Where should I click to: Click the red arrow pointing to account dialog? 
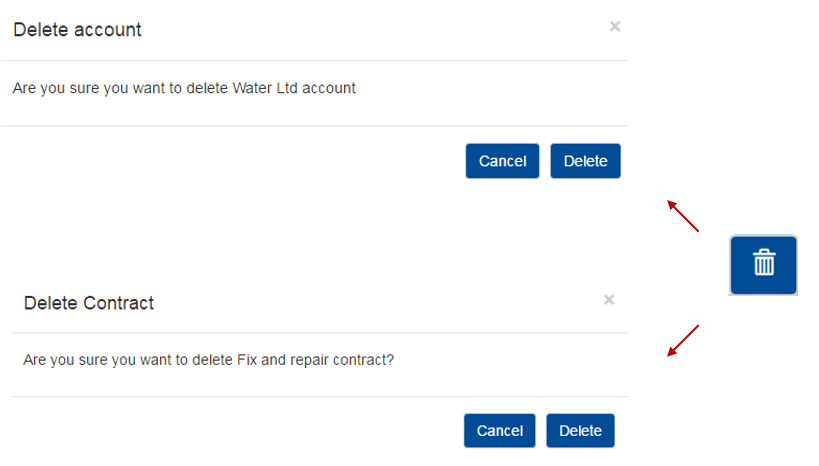tap(683, 216)
